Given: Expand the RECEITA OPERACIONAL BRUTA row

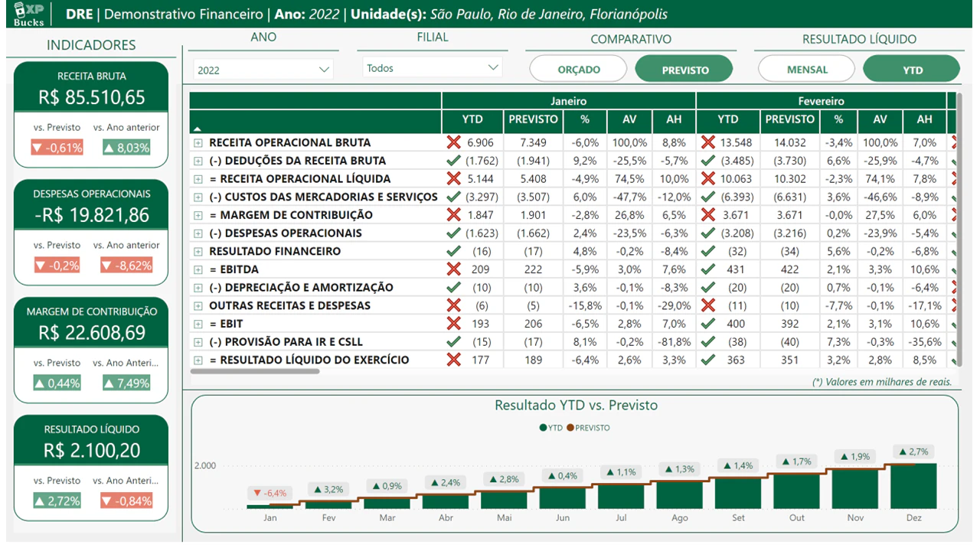Looking at the screenshot, I should tap(198, 142).
